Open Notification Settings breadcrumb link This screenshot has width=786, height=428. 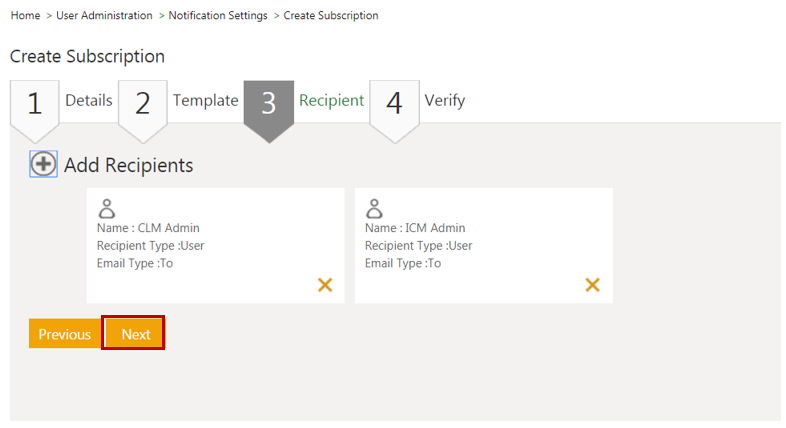point(218,16)
